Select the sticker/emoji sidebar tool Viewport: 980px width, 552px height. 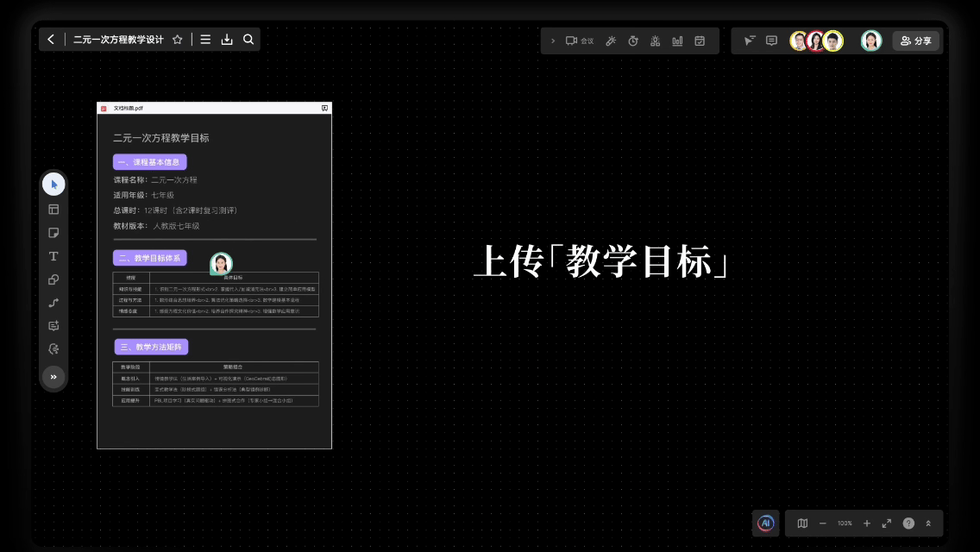pyautogui.click(x=53, y=348)
